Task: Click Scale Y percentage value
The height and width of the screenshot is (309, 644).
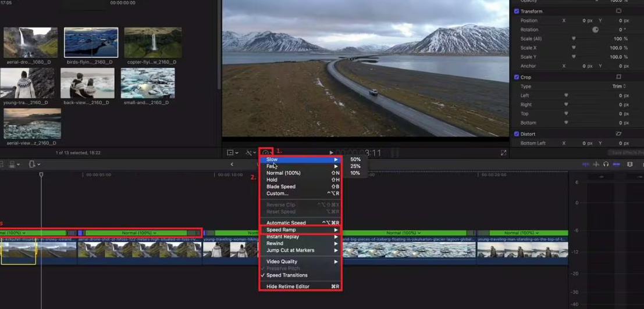Action: pyautogui.click(x=619, y=57)
